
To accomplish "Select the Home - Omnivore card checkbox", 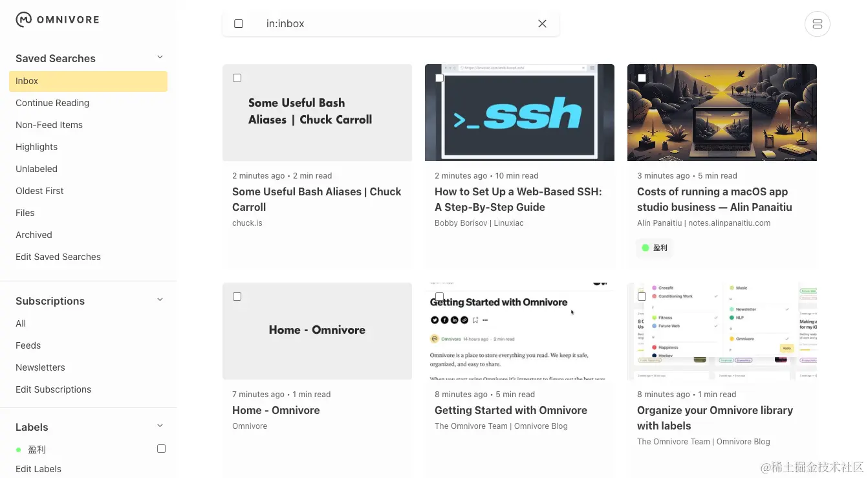I will [237, 297].
